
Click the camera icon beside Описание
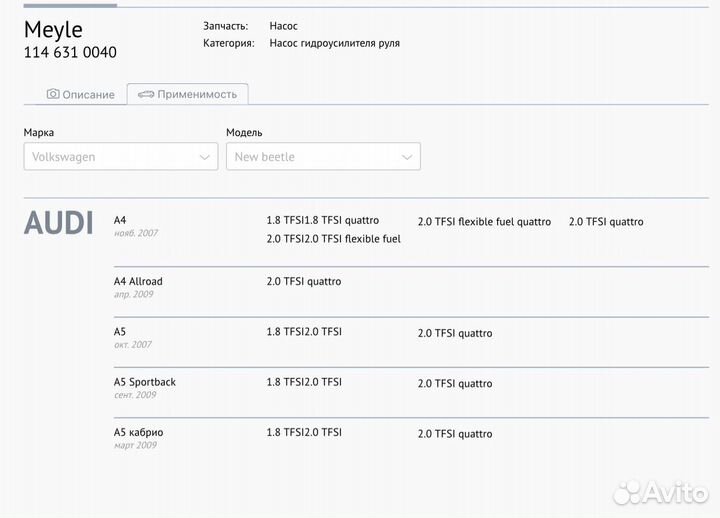tap(53, 94)
